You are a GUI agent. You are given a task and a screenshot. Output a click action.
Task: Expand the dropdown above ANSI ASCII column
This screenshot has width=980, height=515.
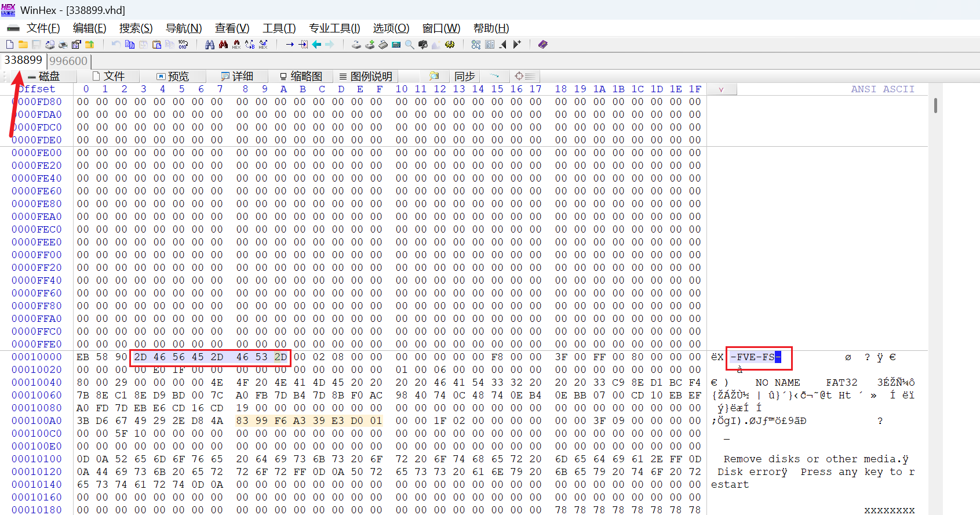[x=721, y=89]
